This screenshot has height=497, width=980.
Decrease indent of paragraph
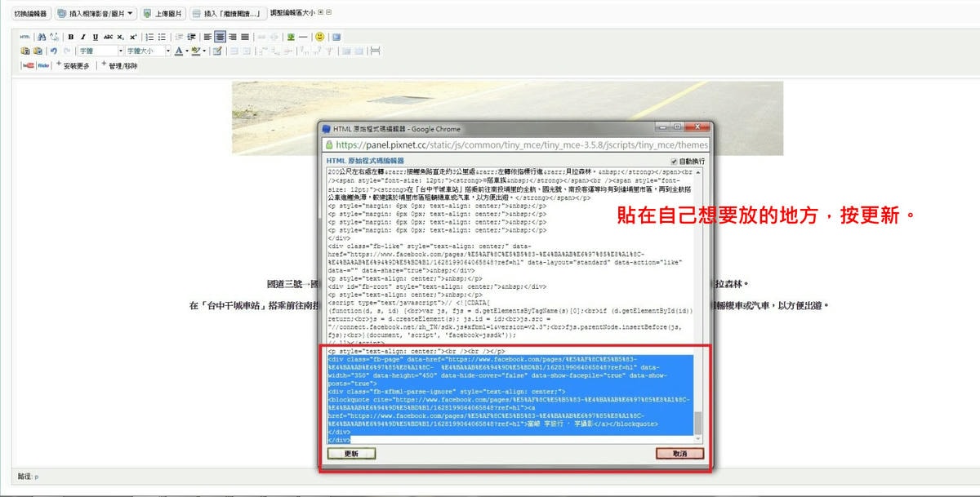[179, 37]
